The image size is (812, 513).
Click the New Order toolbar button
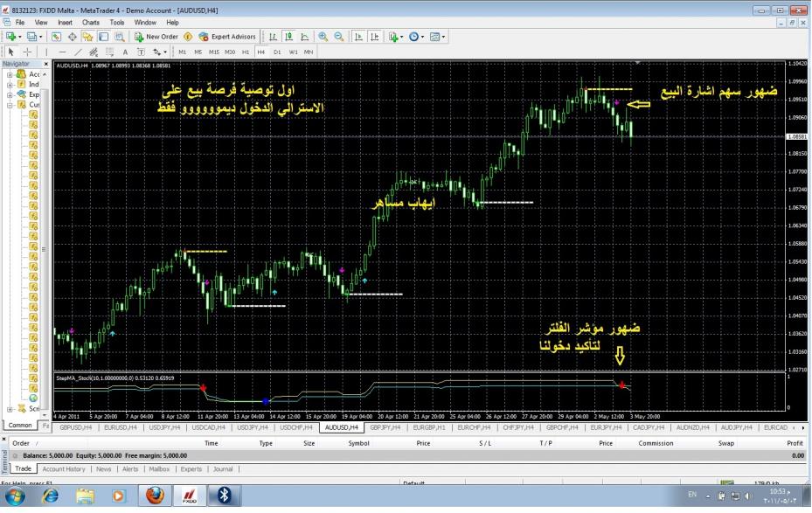pyautogui.click(x=156, y=37)
